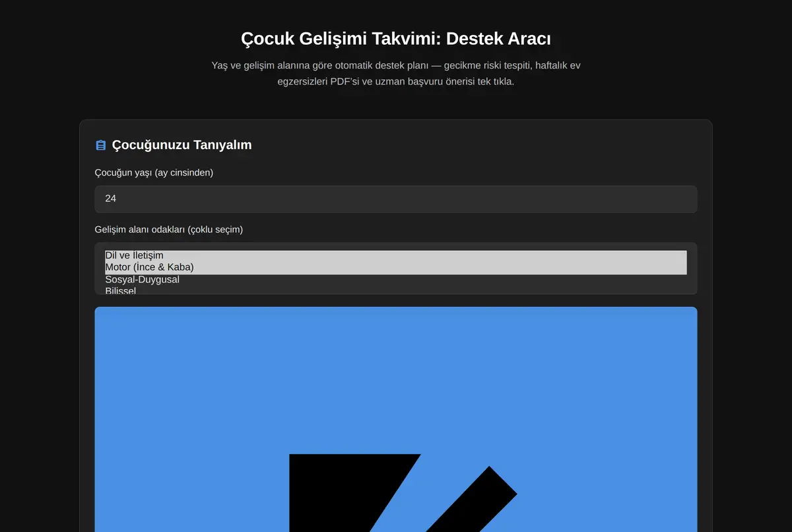This screenshot has width=792, height=532.
Task: Select the Bilişsel option
Action: pos(396,290)
